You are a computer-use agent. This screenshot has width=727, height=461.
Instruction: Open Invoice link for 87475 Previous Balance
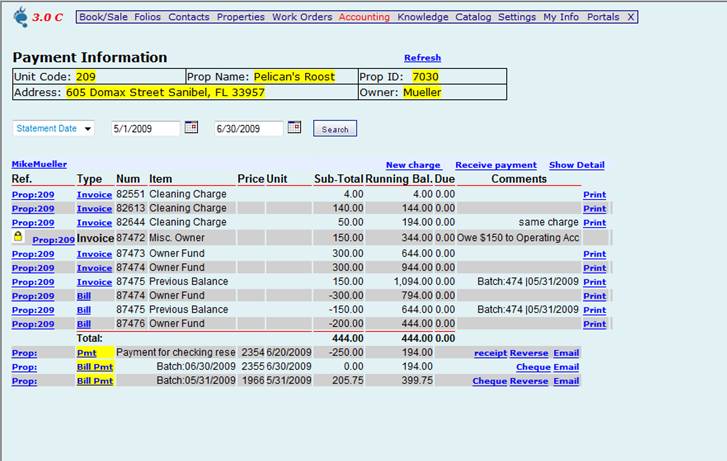94,282
